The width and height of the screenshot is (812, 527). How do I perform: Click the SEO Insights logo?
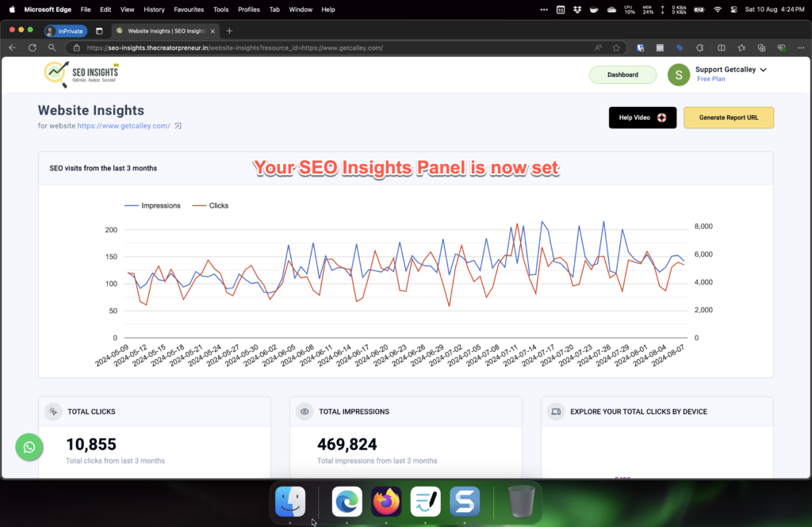tap(82, 74)
